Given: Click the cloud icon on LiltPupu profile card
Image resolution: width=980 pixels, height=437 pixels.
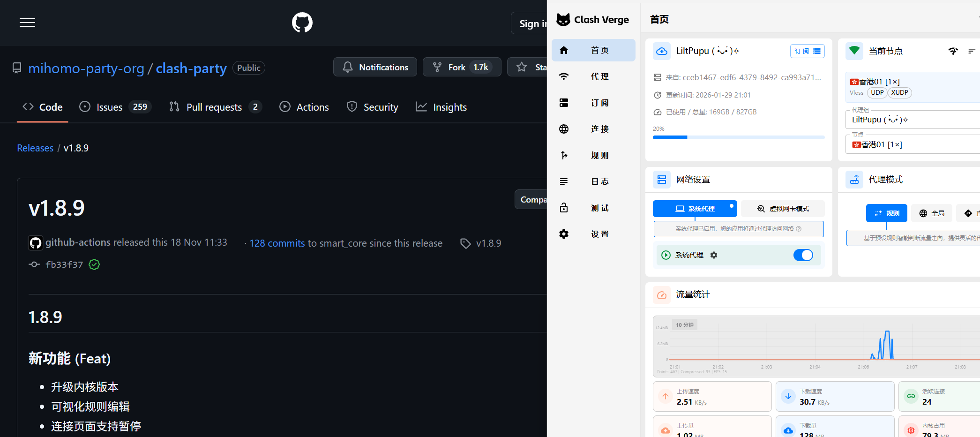Looking at the screenshot, I should (x=661, y=51).
